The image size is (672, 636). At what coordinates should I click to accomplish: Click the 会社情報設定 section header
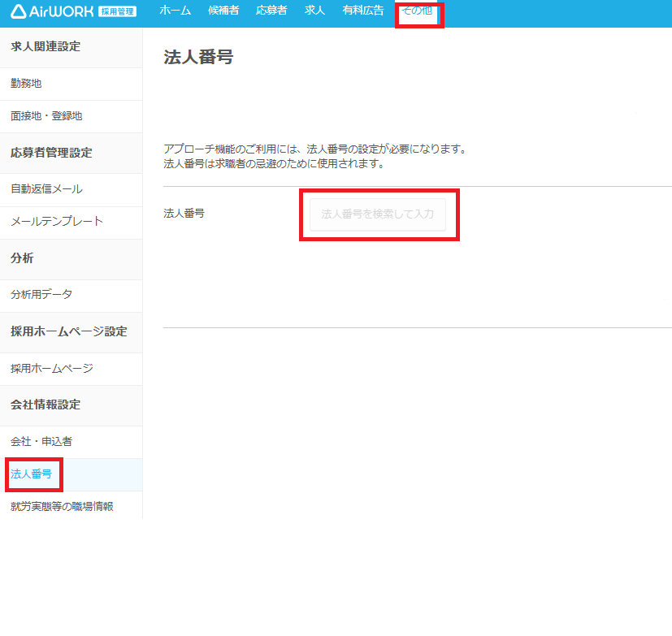46,405
